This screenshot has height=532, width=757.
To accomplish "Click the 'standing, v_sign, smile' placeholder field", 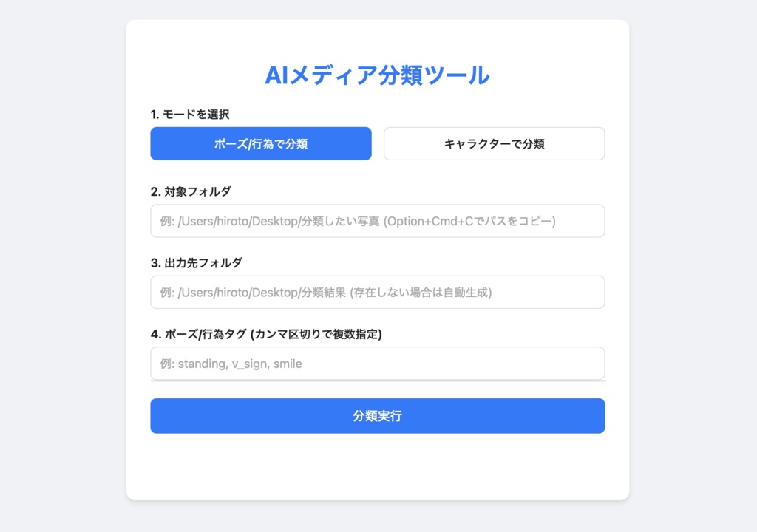I will point(377,363).
